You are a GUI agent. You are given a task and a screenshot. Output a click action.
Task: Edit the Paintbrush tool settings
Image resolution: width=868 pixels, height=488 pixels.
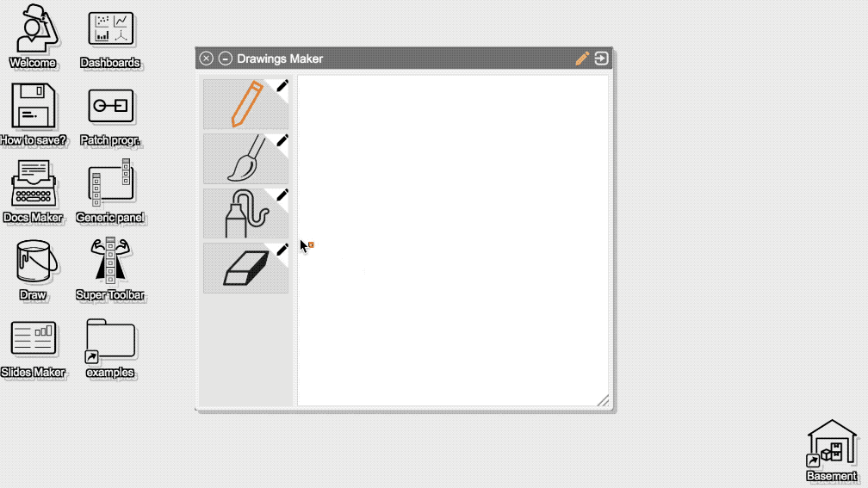pos(282,140)
